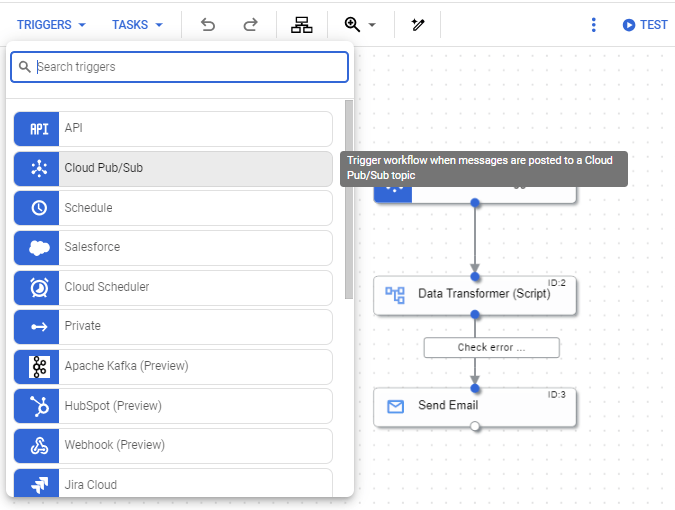Screen dimensions: 675x510
Task: Expand the Triggers dropdown
Action: (x=52, y=25)
